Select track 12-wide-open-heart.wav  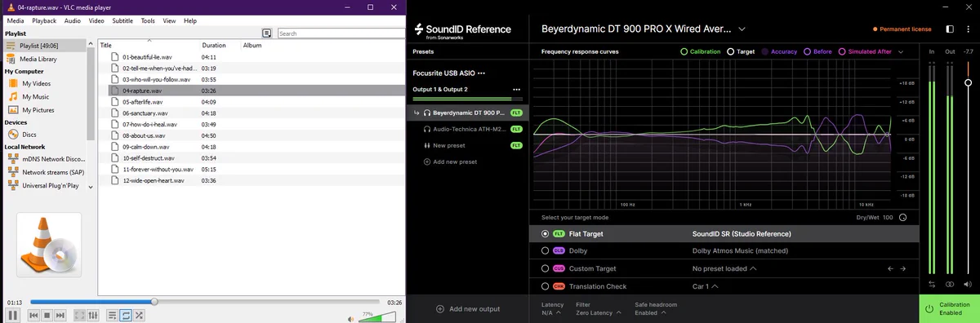click(x=153, y=180)
